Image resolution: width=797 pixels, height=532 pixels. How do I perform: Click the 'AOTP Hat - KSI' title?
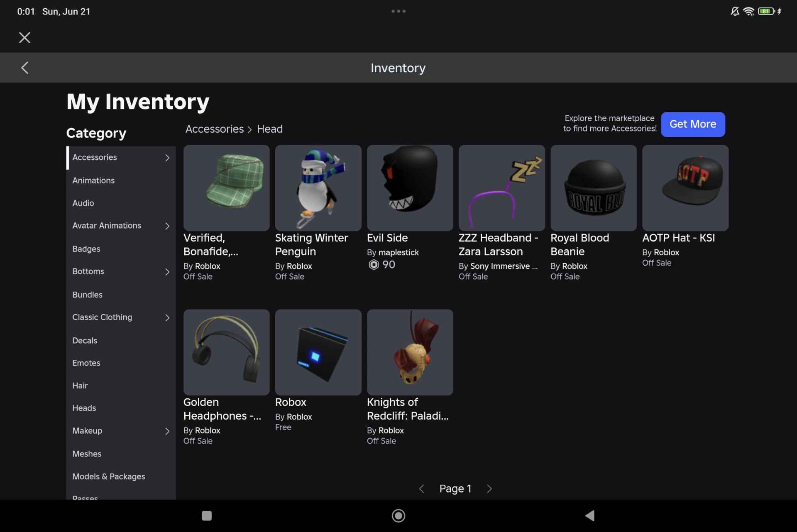[679, 238]
